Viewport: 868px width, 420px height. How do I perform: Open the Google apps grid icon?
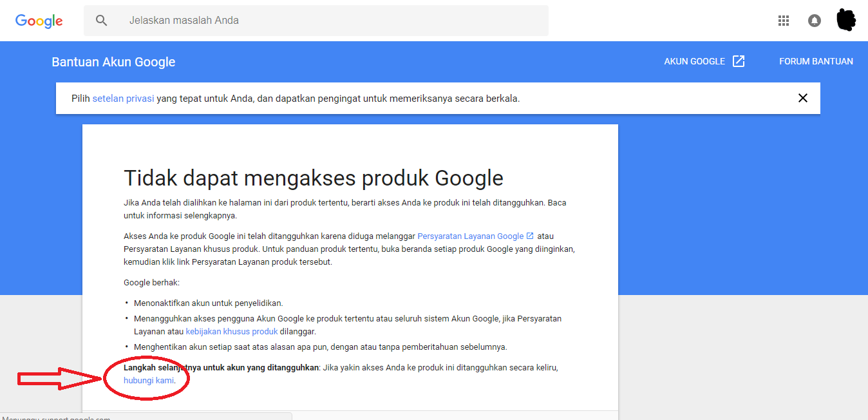coord(784,21)
